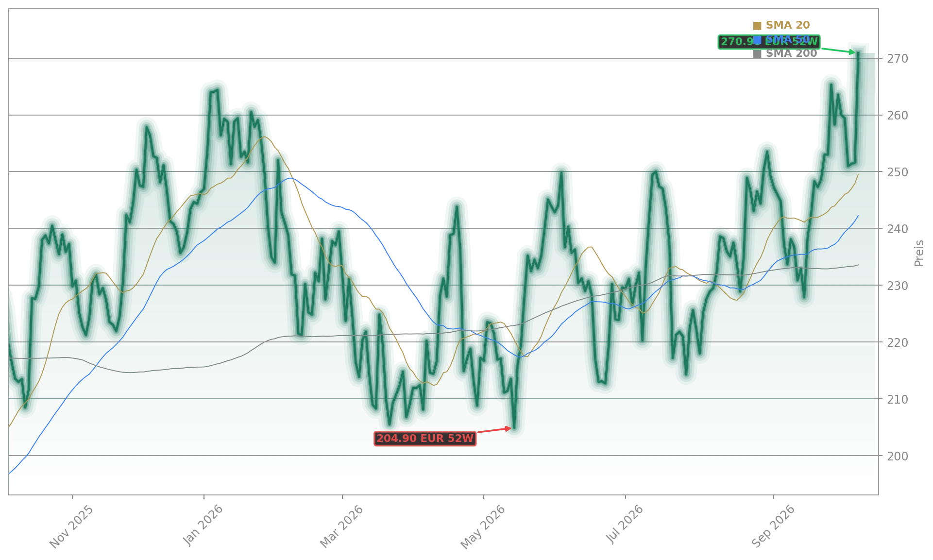
Task: Click the 220 y-axis tick label
Action: 898,342
